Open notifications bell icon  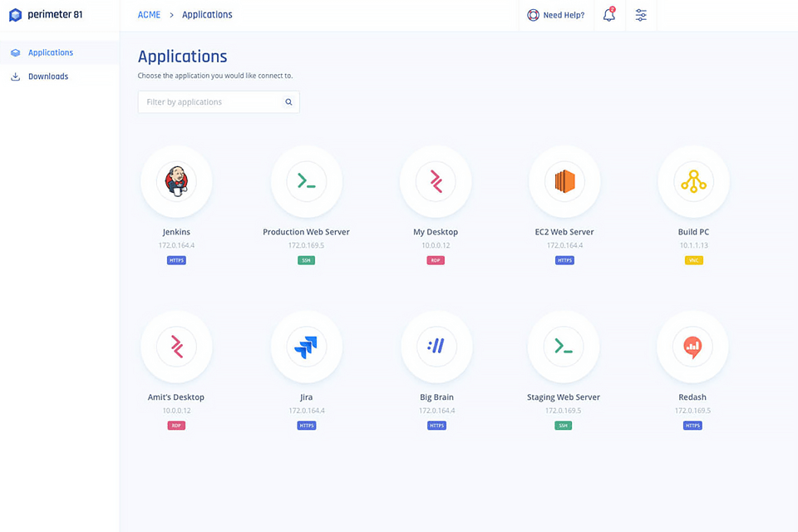[609, 15]
